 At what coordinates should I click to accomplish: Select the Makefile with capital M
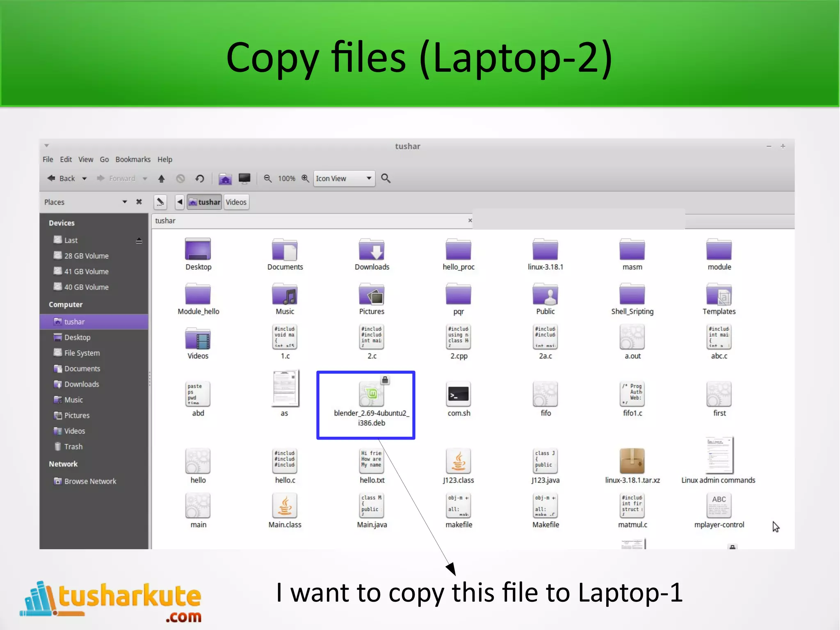pyautogui.click(x=546, y=511)
